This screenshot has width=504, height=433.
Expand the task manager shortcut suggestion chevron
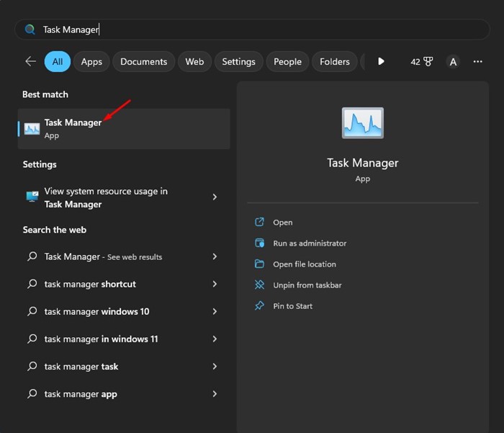(x=215, y=285)
